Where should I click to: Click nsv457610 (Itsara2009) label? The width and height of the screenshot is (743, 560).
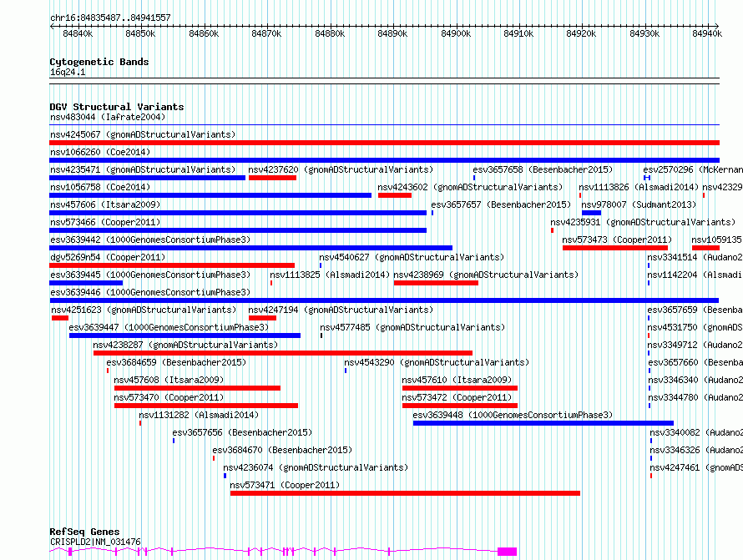[457, 380]
